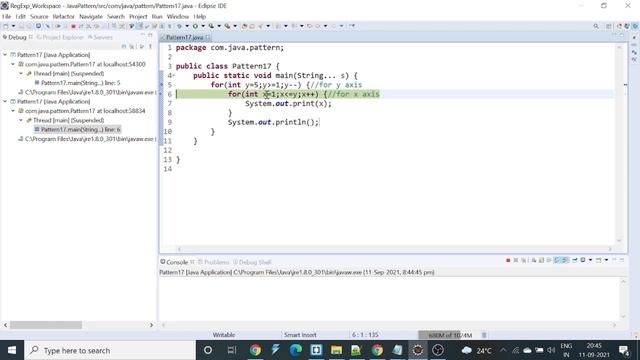
Task: Collapse first Pattern17 [Java Application] node
Action: point(5,55)
